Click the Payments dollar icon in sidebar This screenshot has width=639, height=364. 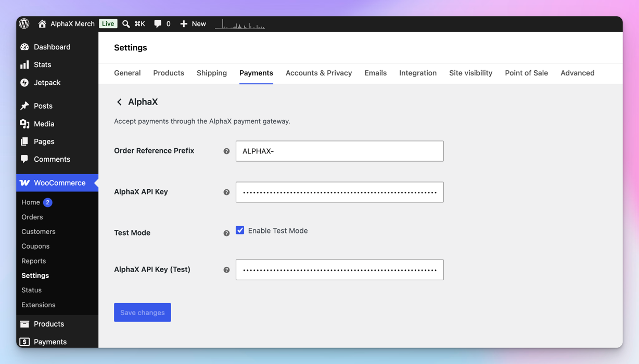pyautogui.click(x=24, y=342)
